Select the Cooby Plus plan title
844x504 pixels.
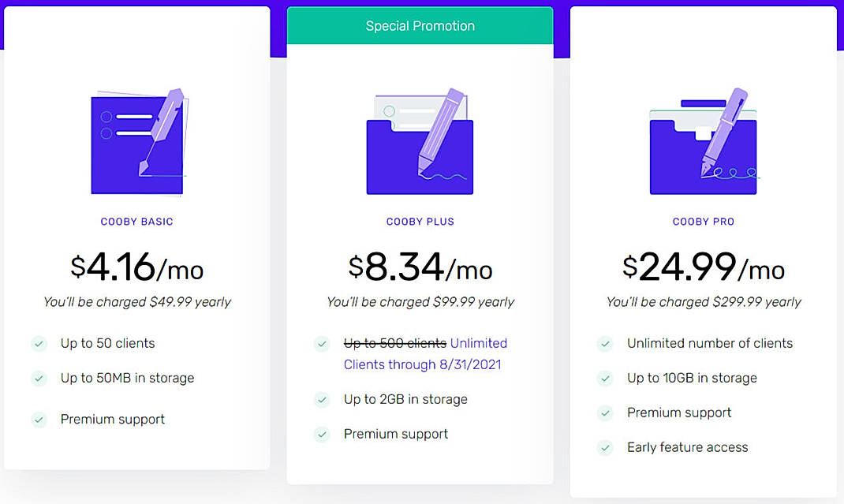pos(420,222)
